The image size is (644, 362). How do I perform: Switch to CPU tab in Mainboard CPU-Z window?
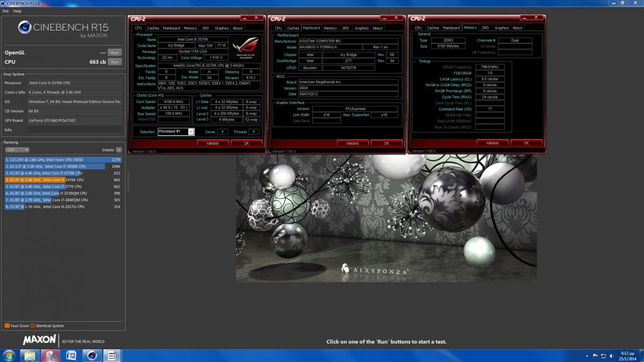278,28
